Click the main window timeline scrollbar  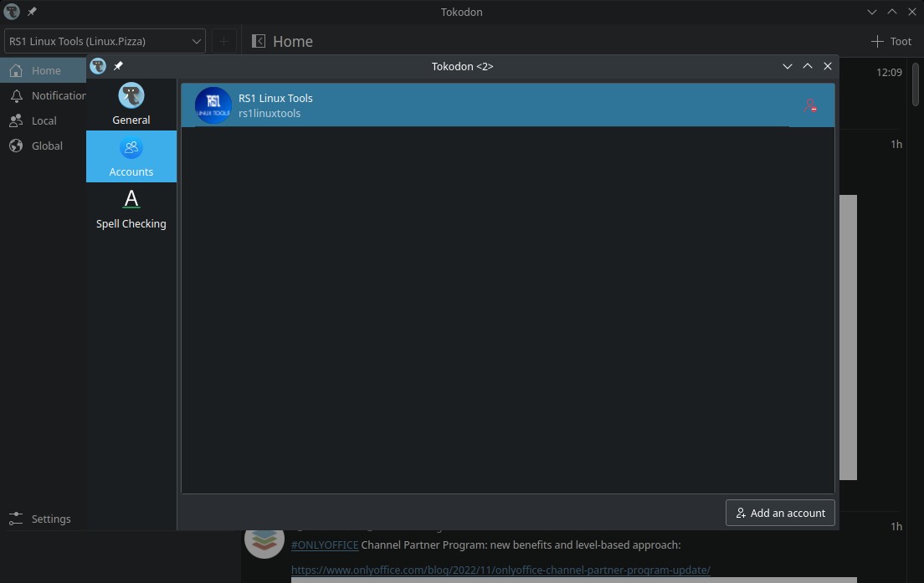tap(915, 83)
